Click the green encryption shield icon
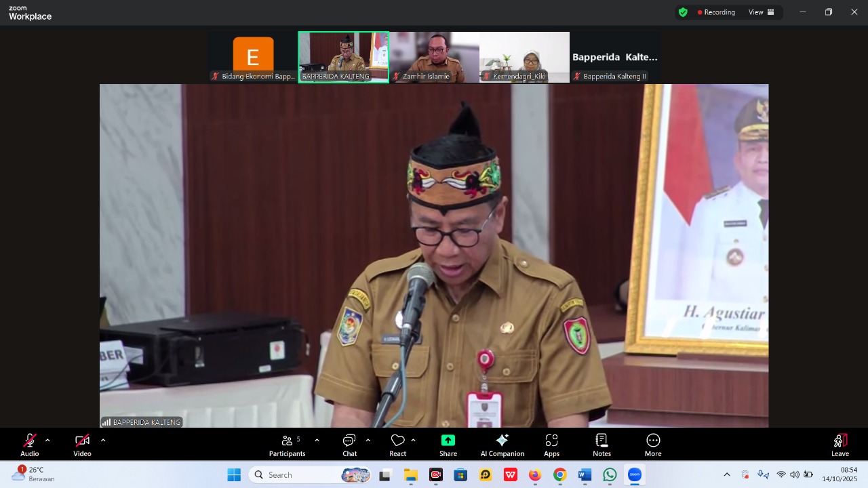Screen dimensions: 868x488 coord(683,12)
